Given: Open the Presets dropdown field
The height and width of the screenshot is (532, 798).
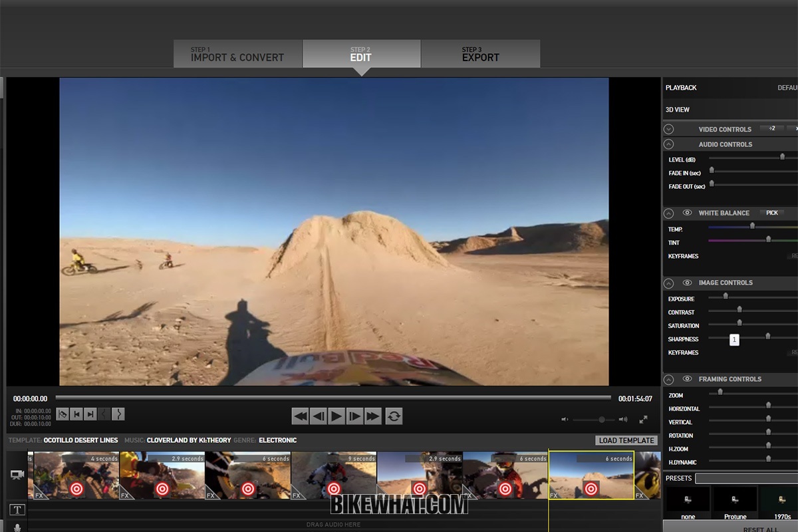Looking at the screenshot, I should click(x=746, y=478).
